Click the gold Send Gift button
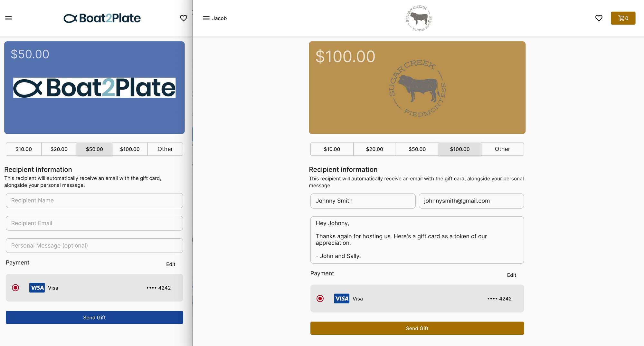 pos(417,328)
